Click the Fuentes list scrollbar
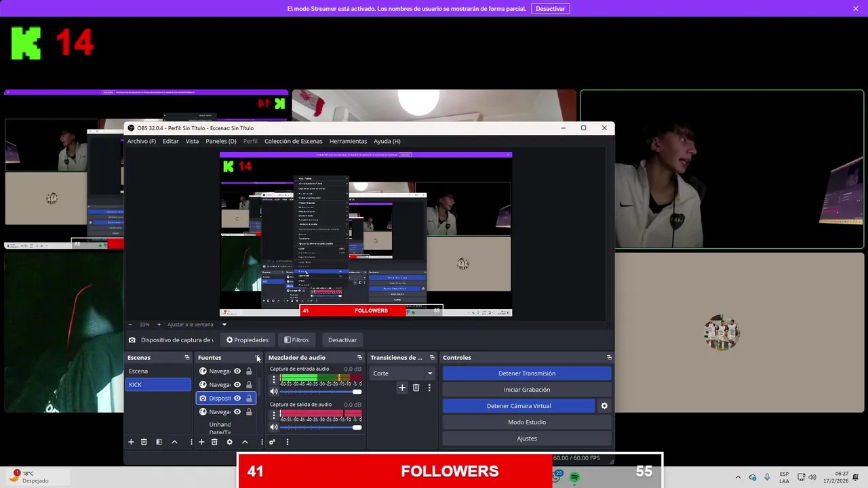 pyautogui.click(x=260, y=388)
